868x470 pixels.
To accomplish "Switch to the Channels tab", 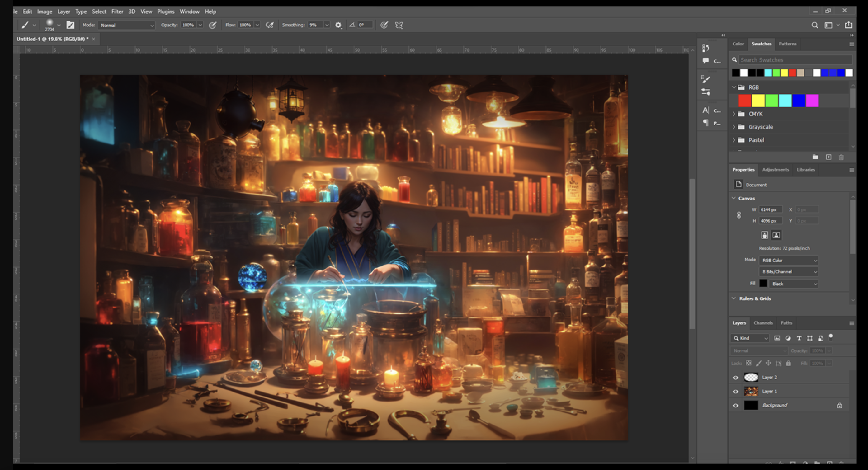I will point(763,323).
